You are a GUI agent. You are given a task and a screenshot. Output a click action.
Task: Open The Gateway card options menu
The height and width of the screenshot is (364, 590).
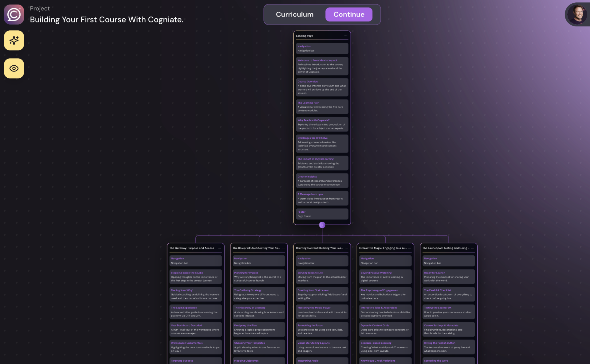(x=219, y=248)
